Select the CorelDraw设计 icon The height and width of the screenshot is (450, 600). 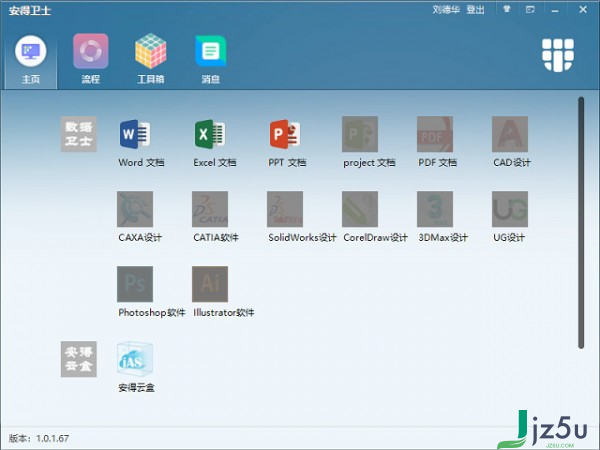[x=360, y=209]
